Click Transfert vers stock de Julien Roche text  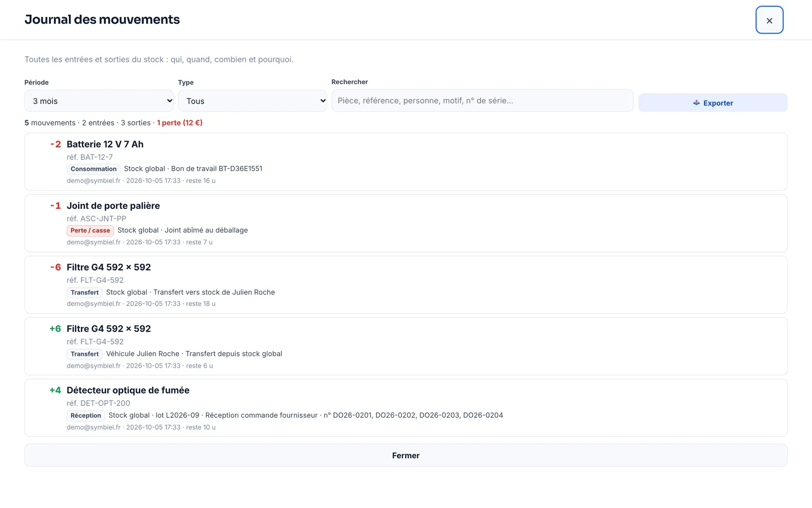(x=214, y=292)
